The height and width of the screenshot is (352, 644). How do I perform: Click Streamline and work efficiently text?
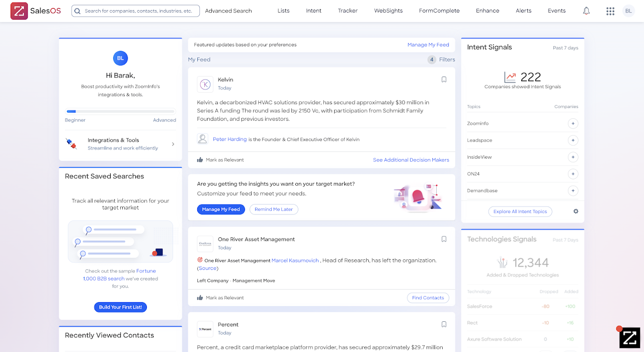[123, 148]
